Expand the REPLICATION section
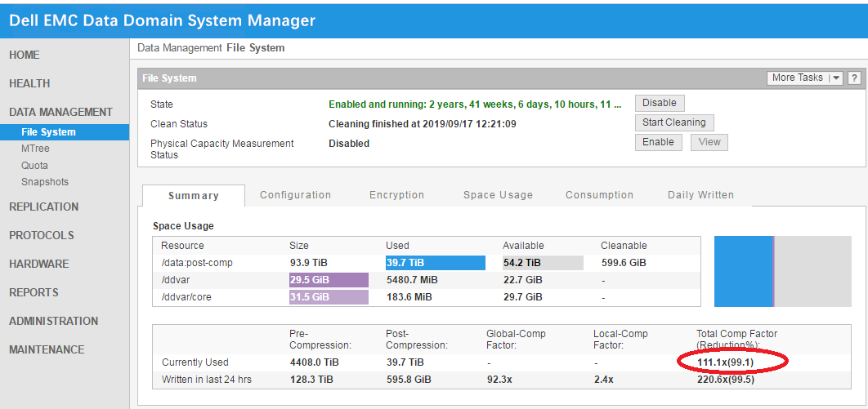The image size is (868, 409). click(44, 207)
